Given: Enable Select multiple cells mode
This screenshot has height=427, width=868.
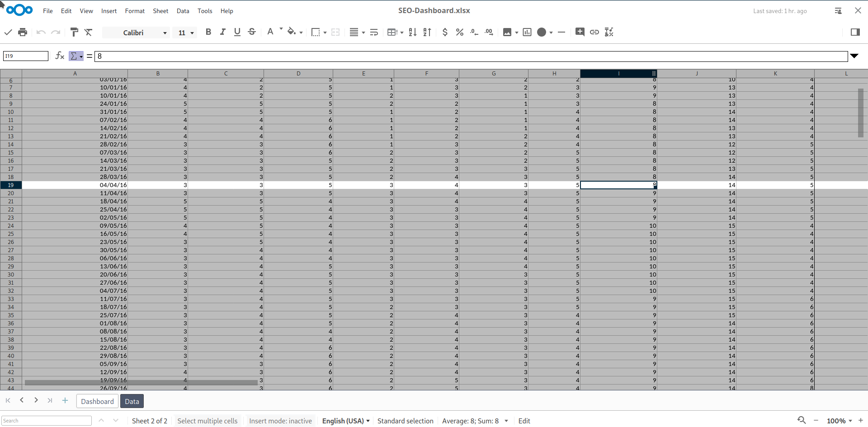Looking at the screenshot, I should 208,421.
